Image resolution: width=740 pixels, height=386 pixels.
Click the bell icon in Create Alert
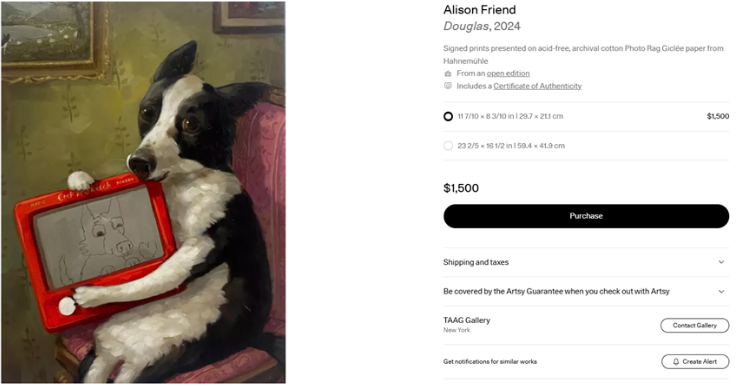[x=676, y=361]
